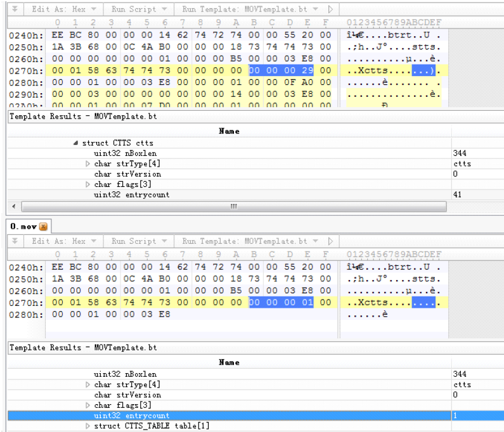Screen dimensions: 504x432
Task: Click top pane's toolbar options arrow icon
Action: (15, 10)
